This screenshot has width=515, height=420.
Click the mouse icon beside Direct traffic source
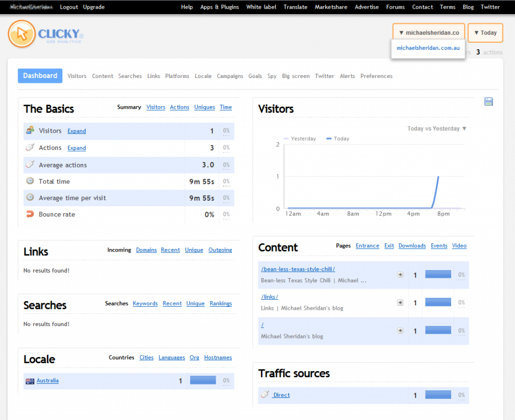(x=265, y=394)
